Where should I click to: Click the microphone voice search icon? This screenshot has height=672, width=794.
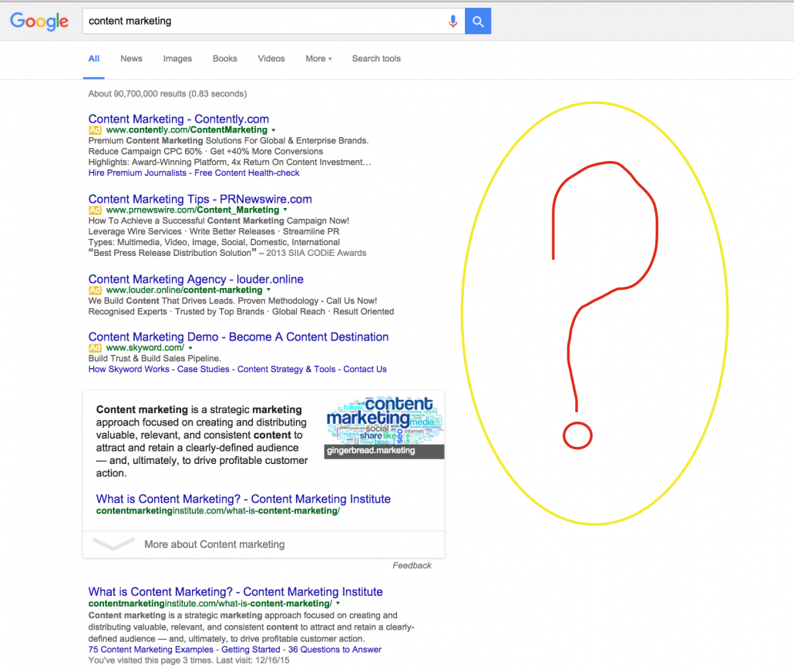[453, 21]
